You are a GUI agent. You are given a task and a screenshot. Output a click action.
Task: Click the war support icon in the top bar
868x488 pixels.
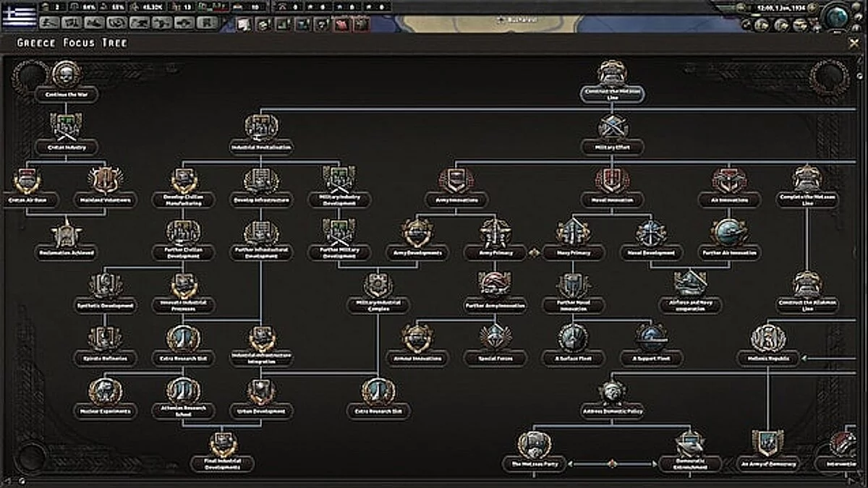coord(101,6)
